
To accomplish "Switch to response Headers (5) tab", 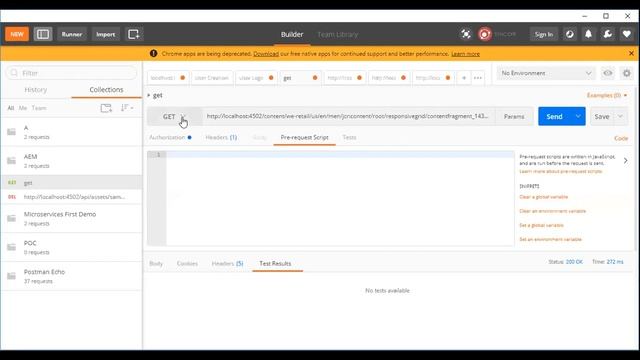I will [227, 264].
